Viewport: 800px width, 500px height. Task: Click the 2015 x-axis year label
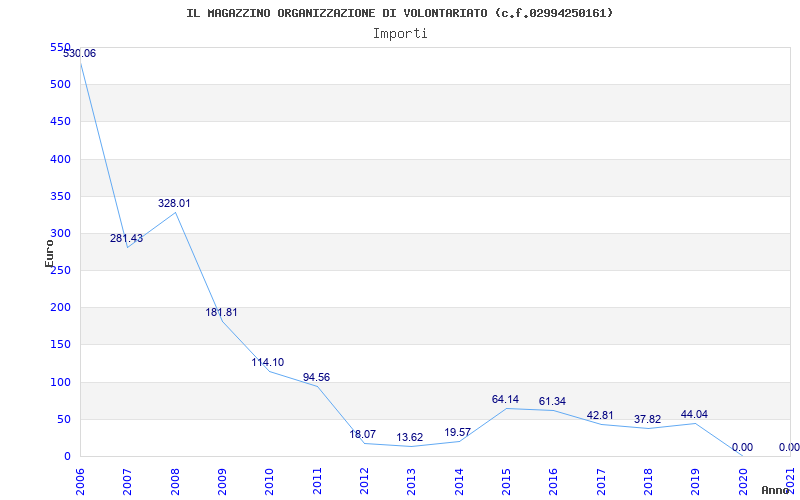click(x=506, y=481)
